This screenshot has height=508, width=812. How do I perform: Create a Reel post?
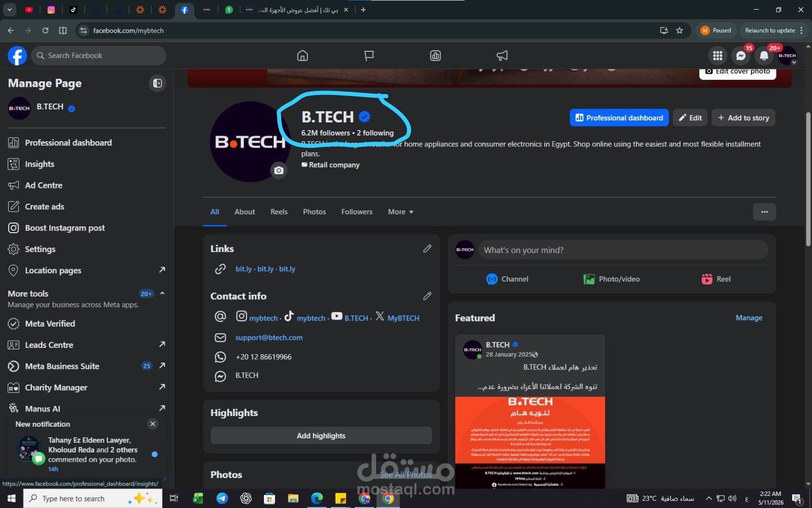coord(716,279)
